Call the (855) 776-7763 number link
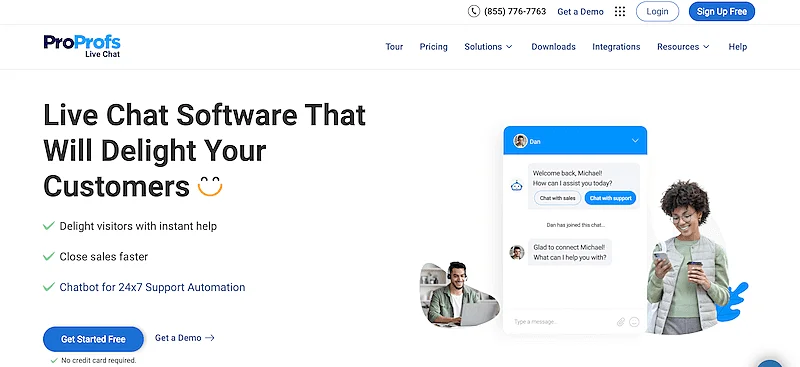This screenshot has width=800, height=367. pos(515,11)
